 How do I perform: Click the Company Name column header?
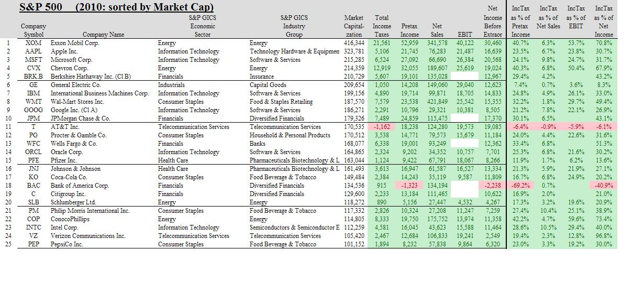[x=103, y=35]
